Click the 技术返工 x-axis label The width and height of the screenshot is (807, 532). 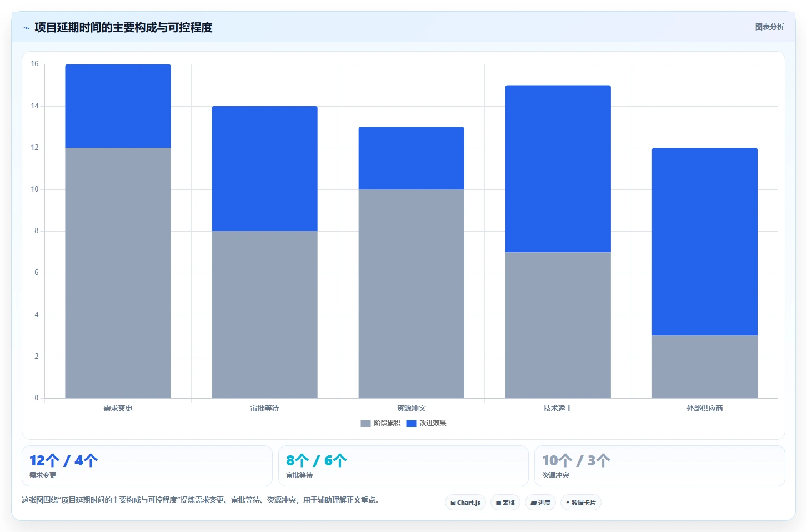[x=558, y=408]
